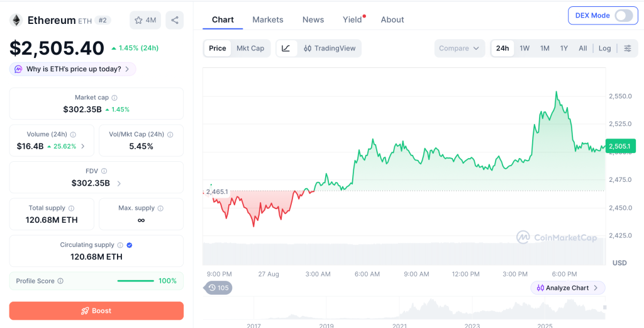This screenshot has height=328, width=644.
Task: Open Why is ETH's price up today
Action: pyautogui.click(x=73, y=69)
